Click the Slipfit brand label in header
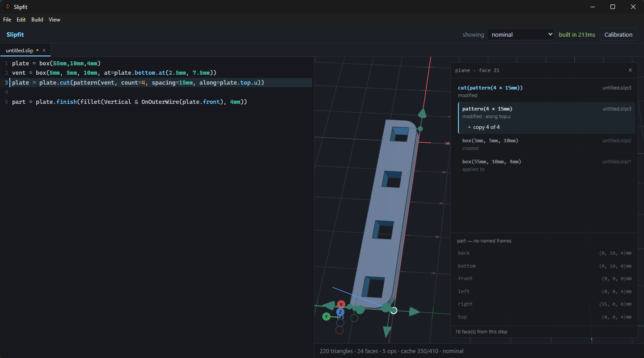This screenshot has height=358, width=644. (x=15, y=34)
